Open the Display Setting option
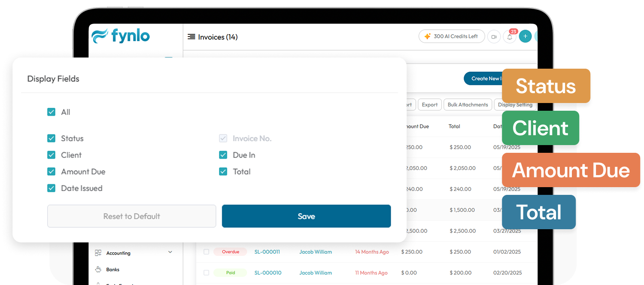 (x=515, y=105)
